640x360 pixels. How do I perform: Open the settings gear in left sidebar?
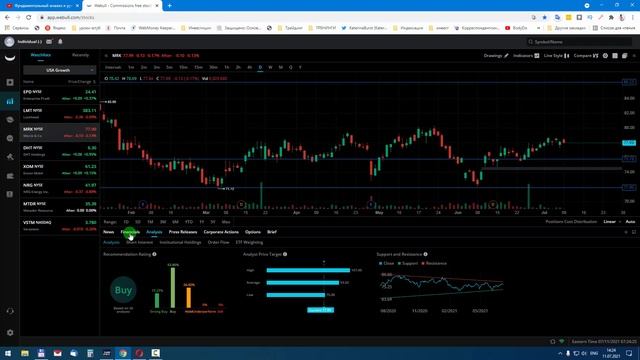tap(10, 333)
